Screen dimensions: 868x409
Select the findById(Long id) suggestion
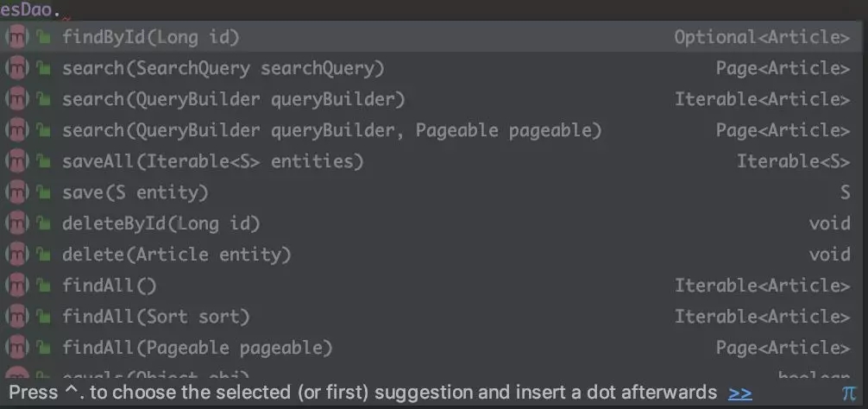pyautogui.click(x=431, y=38)
